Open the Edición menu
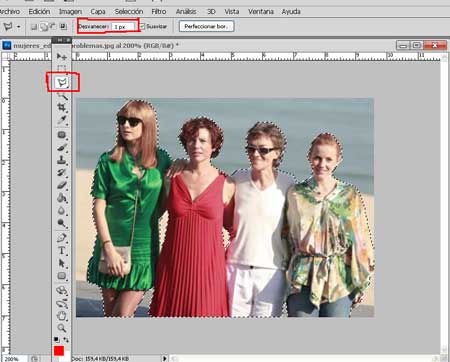Screen dimensions: 450x362 point(39,12)
